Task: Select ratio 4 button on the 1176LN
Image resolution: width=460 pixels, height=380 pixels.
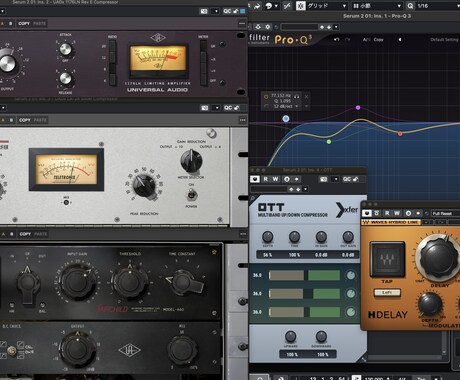Action: point(112,80)
